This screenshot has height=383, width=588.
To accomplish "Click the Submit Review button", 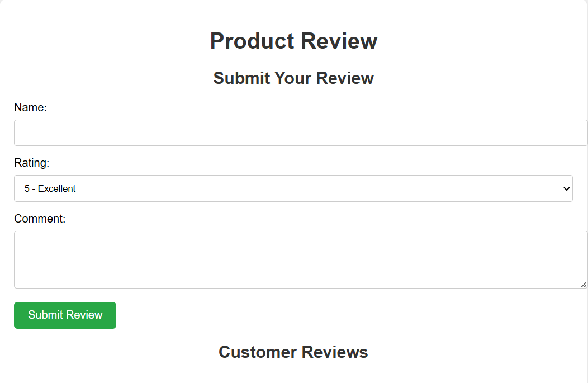I will pyautogui.click(x=65, y=315).
